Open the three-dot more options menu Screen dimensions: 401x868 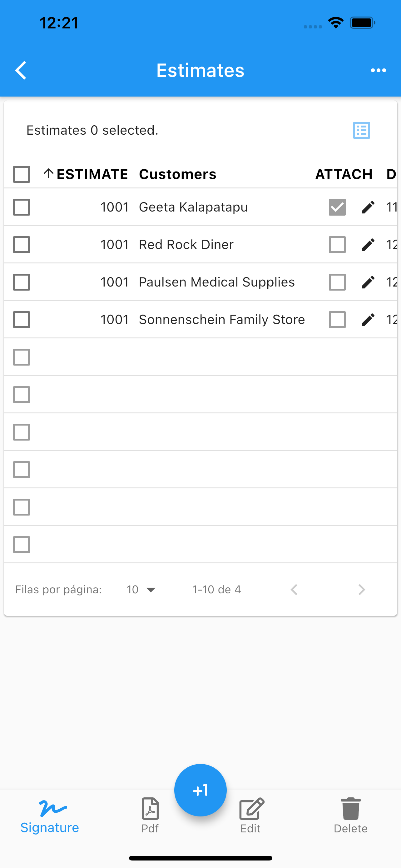click(x=378, y=70)
